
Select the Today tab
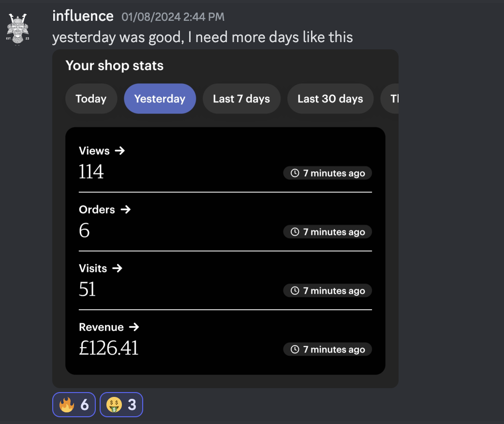tap(91, 99)
